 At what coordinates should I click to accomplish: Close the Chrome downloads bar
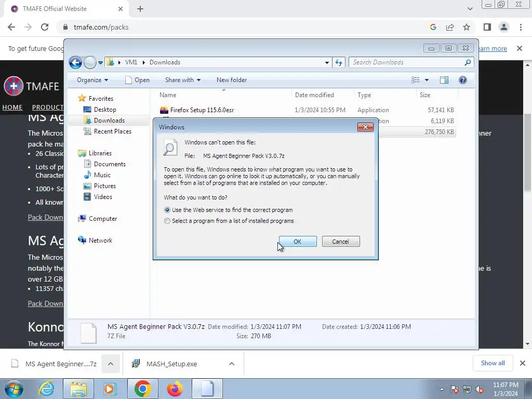[523, 363]
